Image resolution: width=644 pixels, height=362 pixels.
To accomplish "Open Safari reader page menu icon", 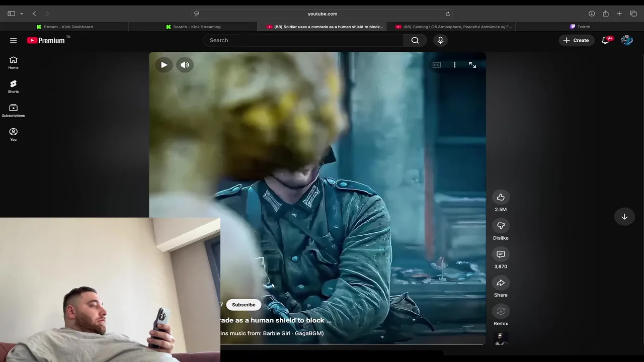I will [197, 14].
